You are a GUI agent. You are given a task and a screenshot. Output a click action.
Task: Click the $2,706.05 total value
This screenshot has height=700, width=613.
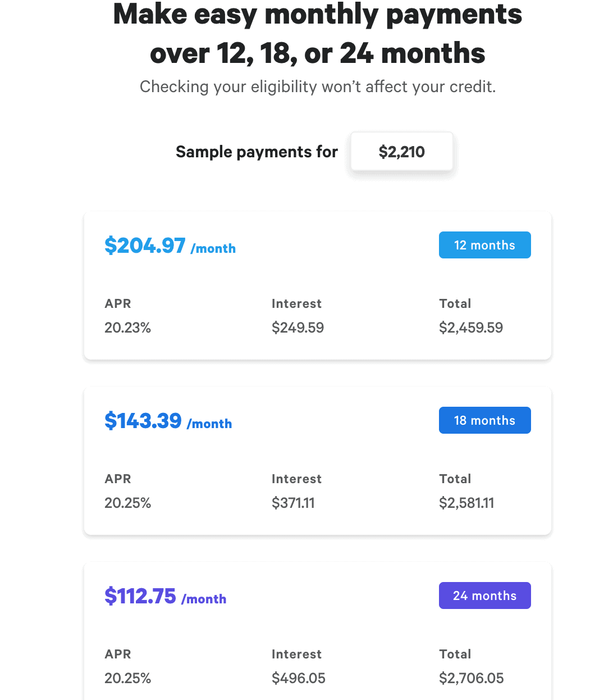pyautogui.click(x=471, y=678)
